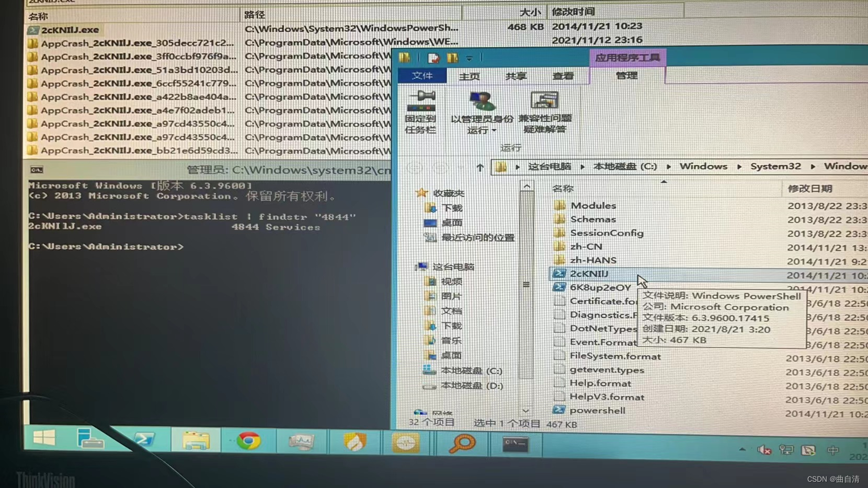Open Google Chrome from the taskbar
The height and width of the screenshot is (488, 868).
(x=249, y=441)
